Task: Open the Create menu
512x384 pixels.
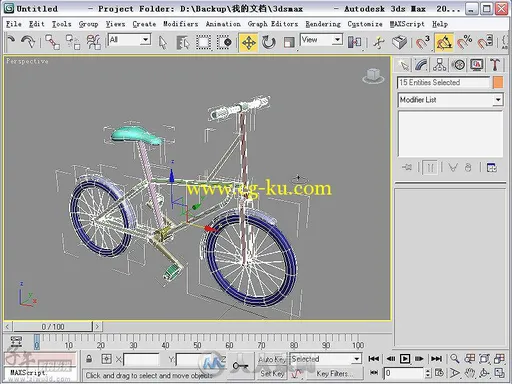Action: click(x=144, y=24)
